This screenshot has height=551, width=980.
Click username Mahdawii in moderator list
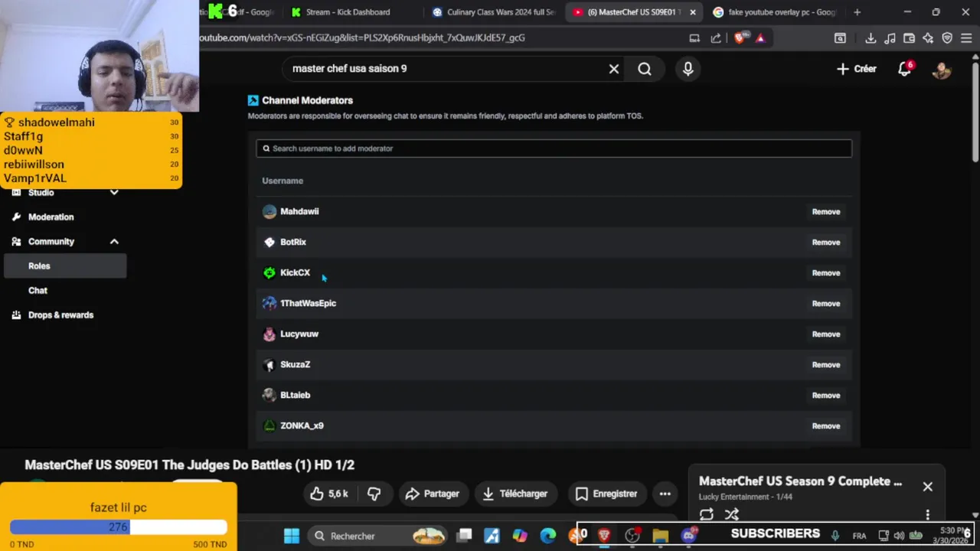click(299, 212)
